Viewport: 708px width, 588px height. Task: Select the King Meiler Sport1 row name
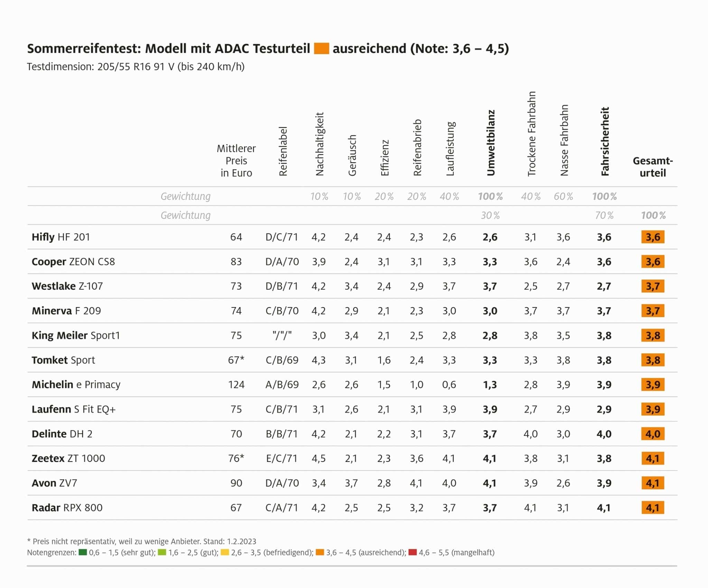[x=76, y=335]
